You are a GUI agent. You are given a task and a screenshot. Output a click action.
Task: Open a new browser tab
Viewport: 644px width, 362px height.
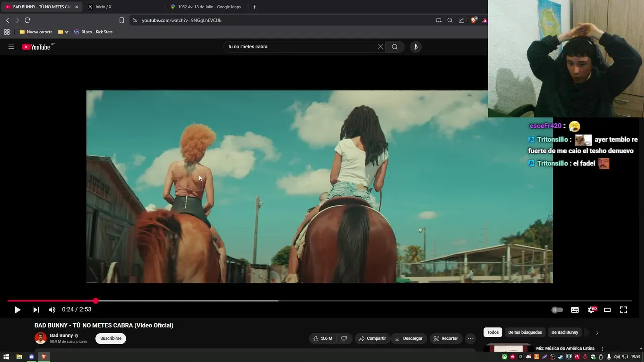[x=254, y=7]
